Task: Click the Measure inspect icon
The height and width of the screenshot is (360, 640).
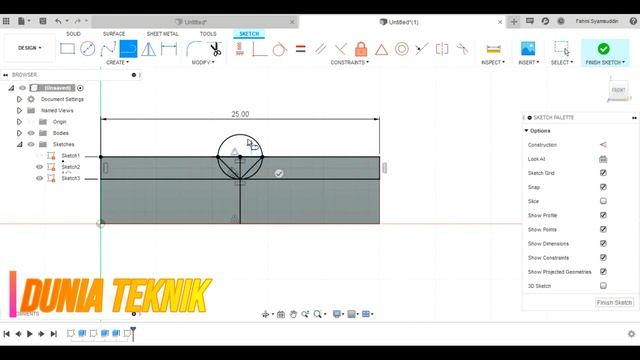Action: tap(493, 49)
